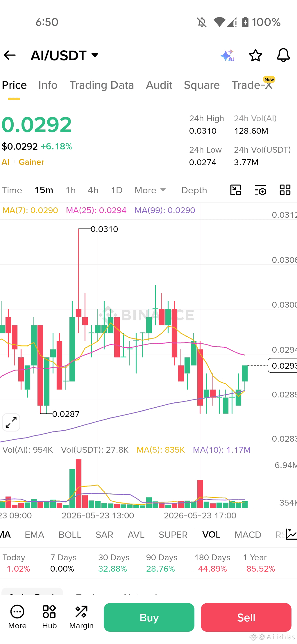Switch chart to 1h interval
The width and height of the screenshot is (297, 644).
[71, 190]
